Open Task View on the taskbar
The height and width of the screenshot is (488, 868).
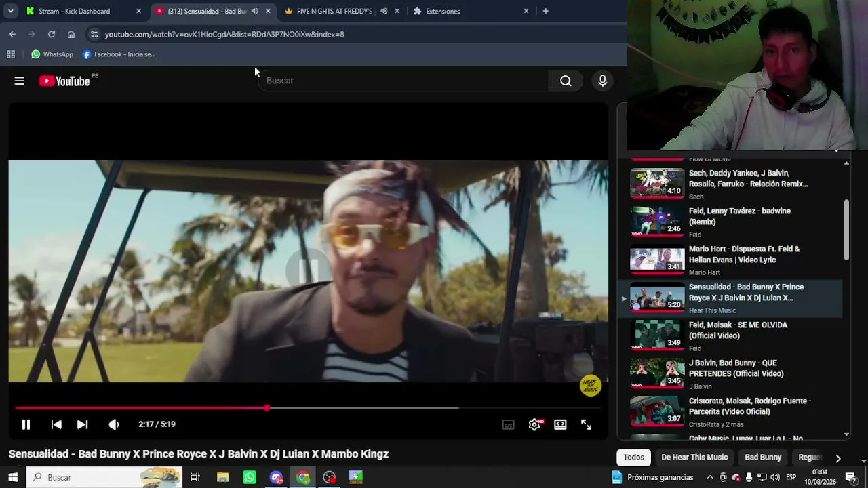coord(195,477)
